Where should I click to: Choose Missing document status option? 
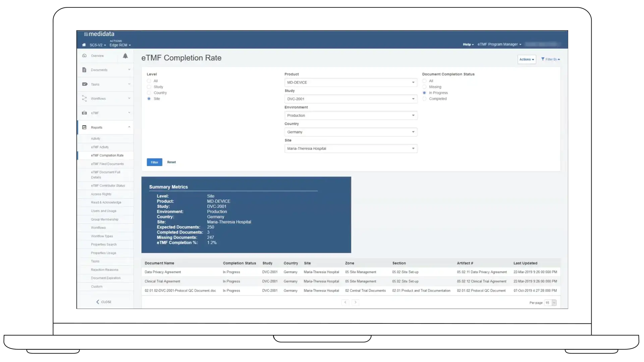(x=424, y=87)
